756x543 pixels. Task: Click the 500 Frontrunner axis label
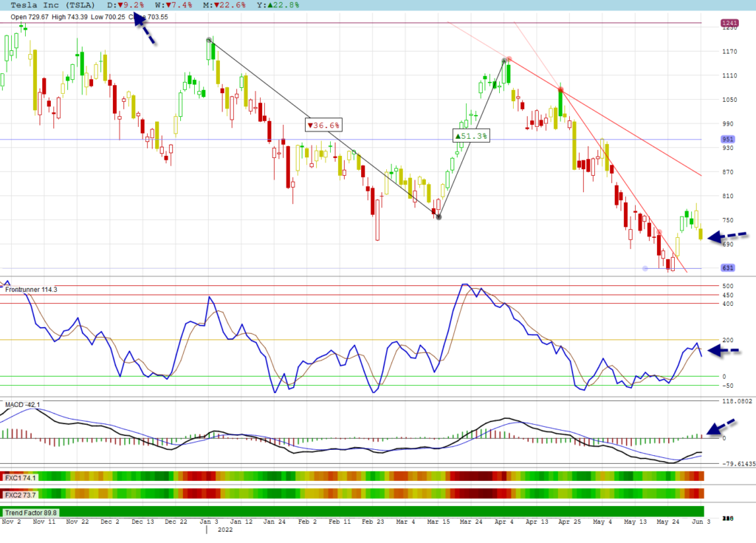tap(727, 286)
